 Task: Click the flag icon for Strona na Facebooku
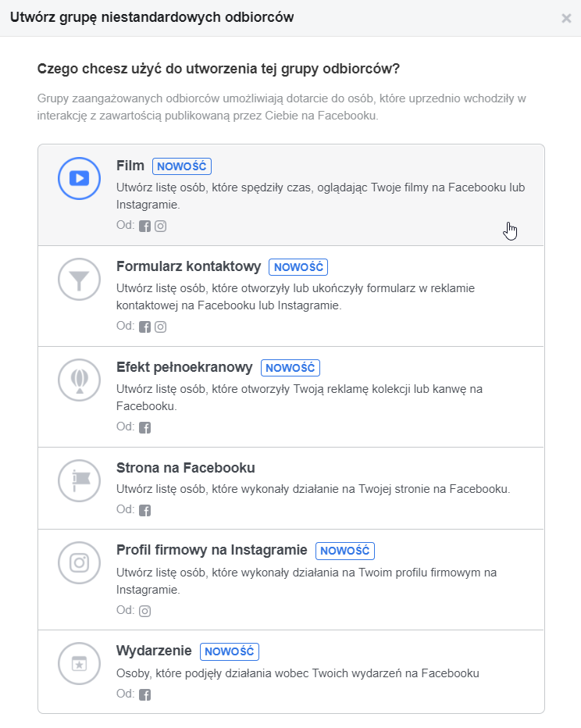tap(80, 480)
